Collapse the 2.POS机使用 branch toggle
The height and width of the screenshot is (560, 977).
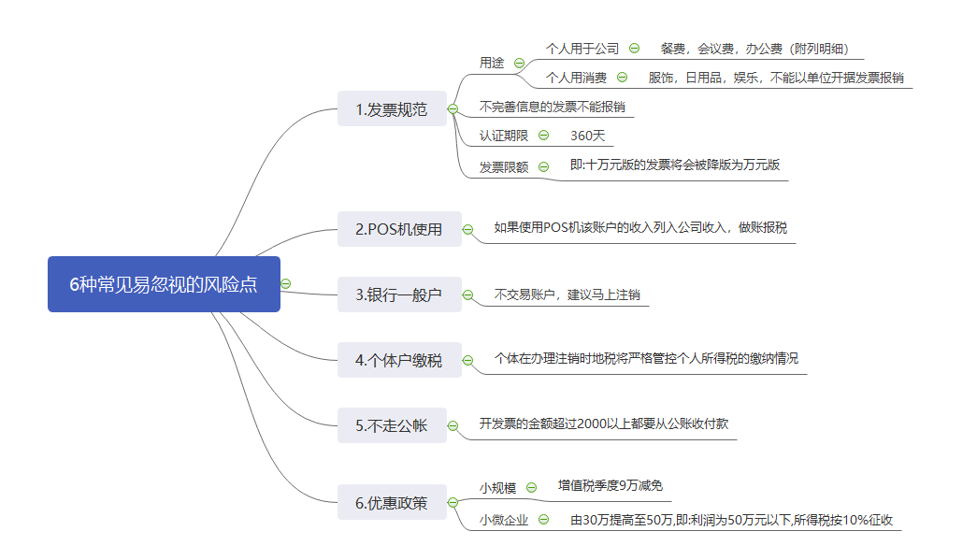point(468,230)
